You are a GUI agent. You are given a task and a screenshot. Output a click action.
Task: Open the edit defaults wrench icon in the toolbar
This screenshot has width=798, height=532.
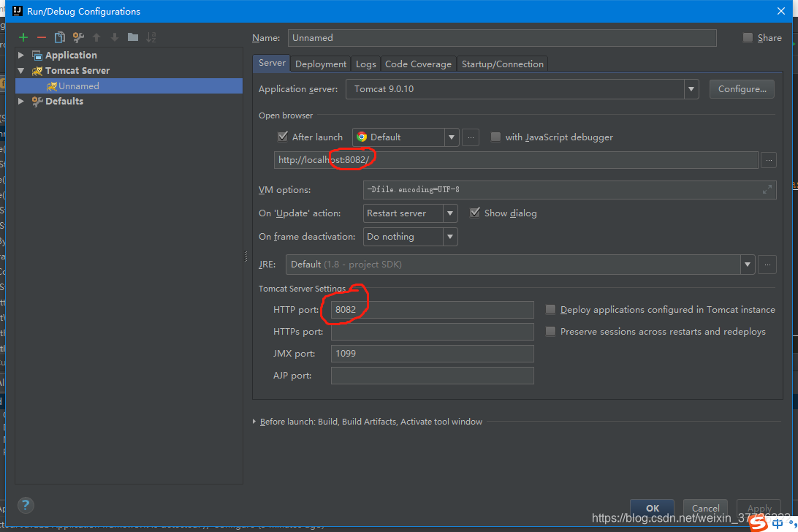point(78,37)
